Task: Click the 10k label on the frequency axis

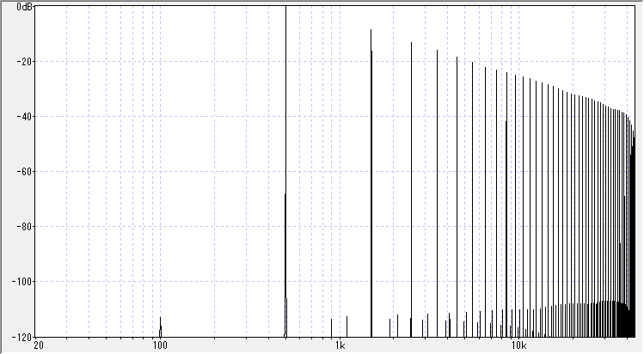Action: pyautogui.click(x=518, y=345)
